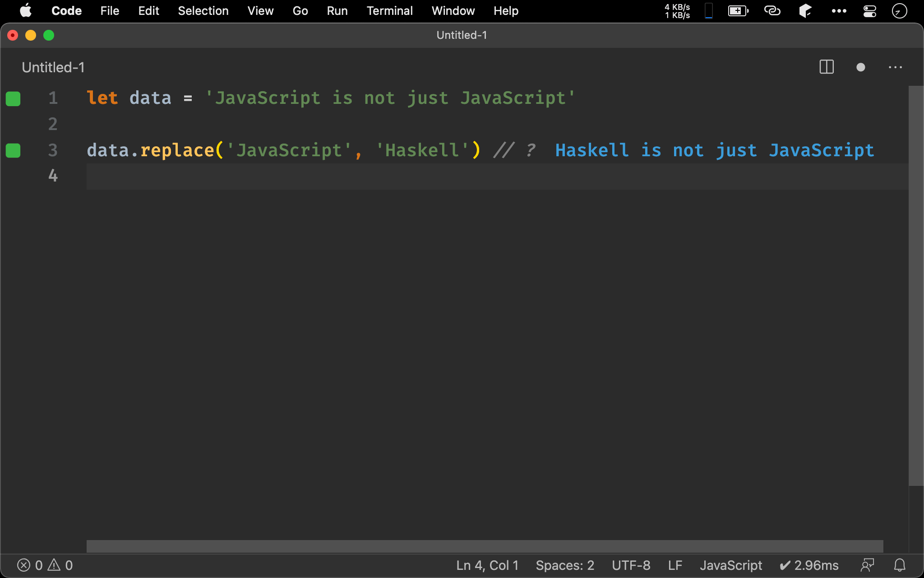This screenshot has height=578, width=924.
Task: Click the 'let' keyword on line 1
Action: coord(102,98)
